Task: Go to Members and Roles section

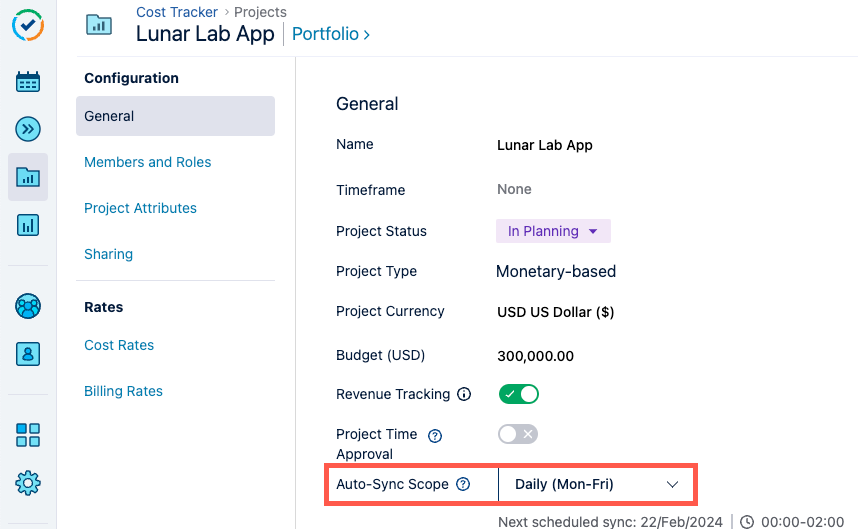Action: [147, 162]
